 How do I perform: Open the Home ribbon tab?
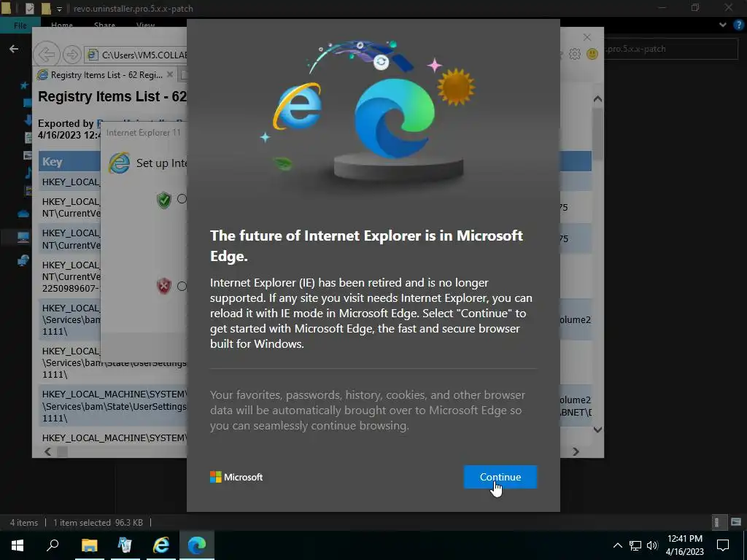(x=62, y=26)
